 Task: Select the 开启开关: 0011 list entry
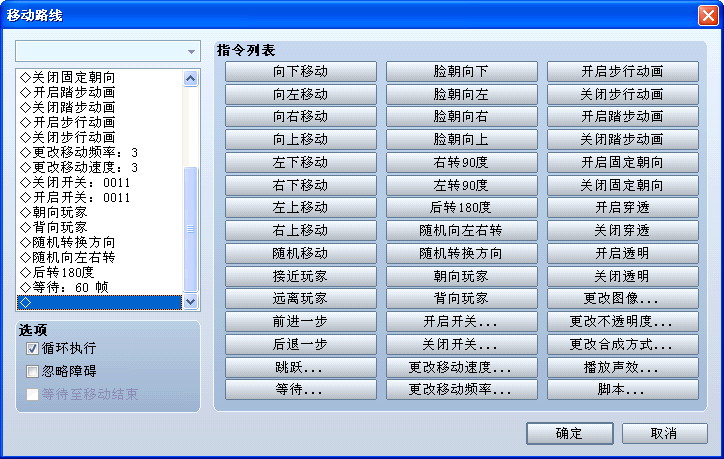(99, 197)
